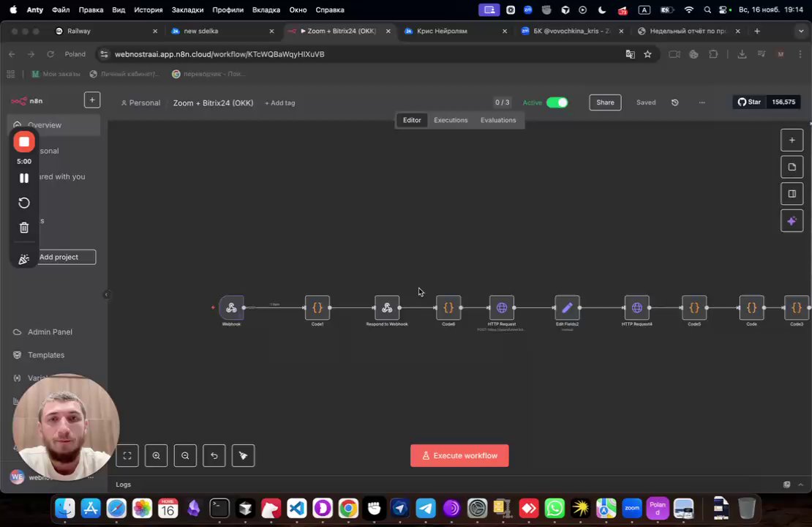Zoom in on the canvas
812x527 pixels.
(157, 455)
